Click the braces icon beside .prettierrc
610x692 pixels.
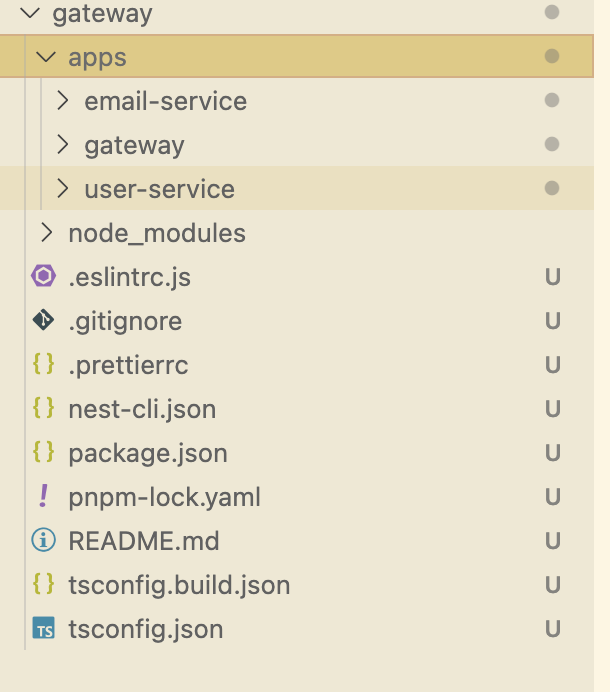pyautogui.click(x=43, y=365)
